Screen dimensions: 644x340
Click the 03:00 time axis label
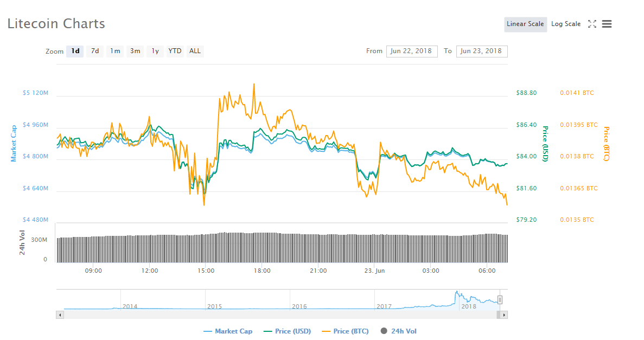[x=431, y=271]
